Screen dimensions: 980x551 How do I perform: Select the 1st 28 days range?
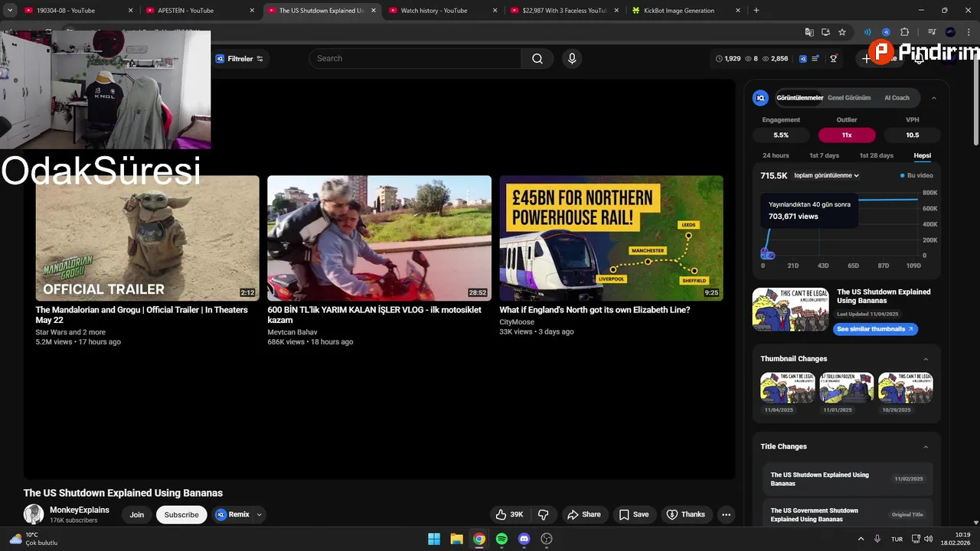[876, 155]
